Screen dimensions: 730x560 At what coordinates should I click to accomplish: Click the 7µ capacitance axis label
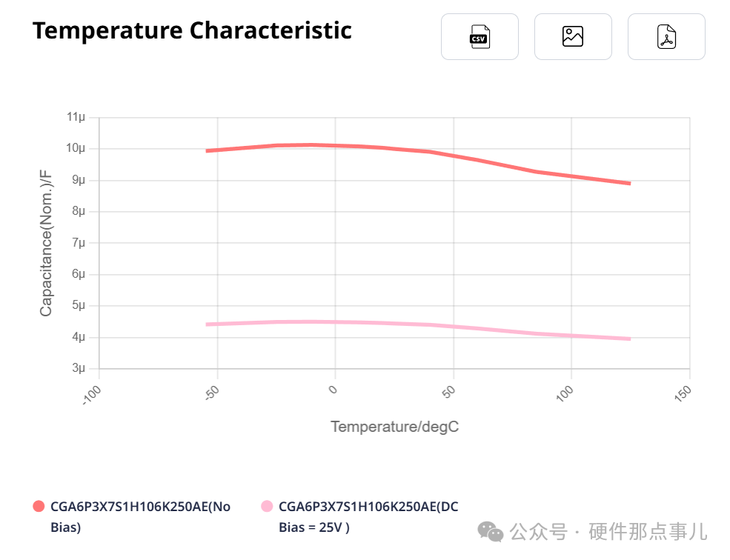point(79,243)
